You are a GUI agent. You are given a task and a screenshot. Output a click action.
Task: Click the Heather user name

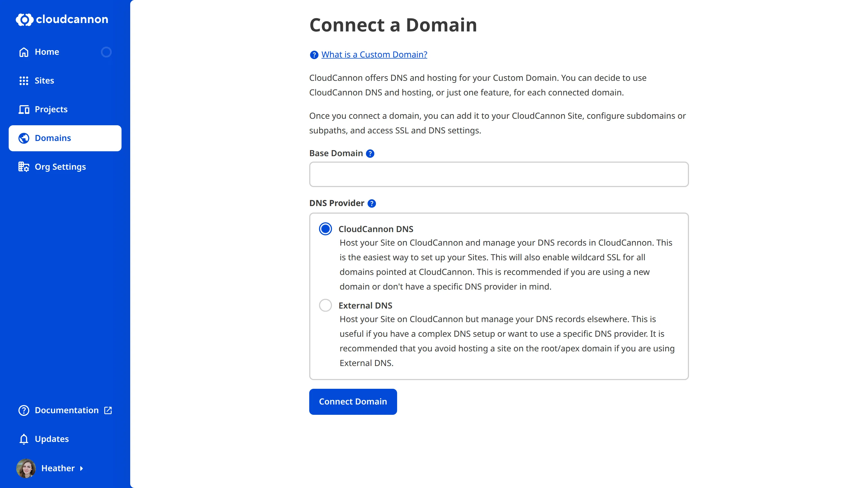pos(58,468)
